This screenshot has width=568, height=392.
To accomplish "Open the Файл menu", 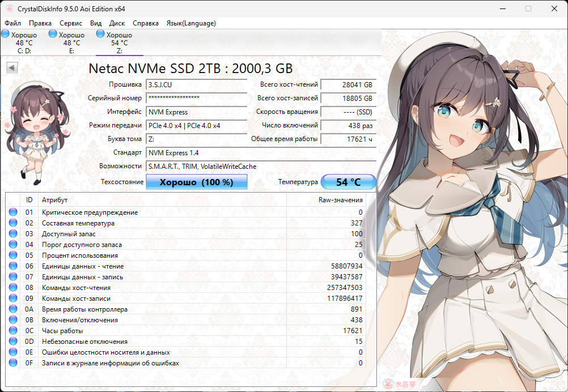I will tap(12, 23).
